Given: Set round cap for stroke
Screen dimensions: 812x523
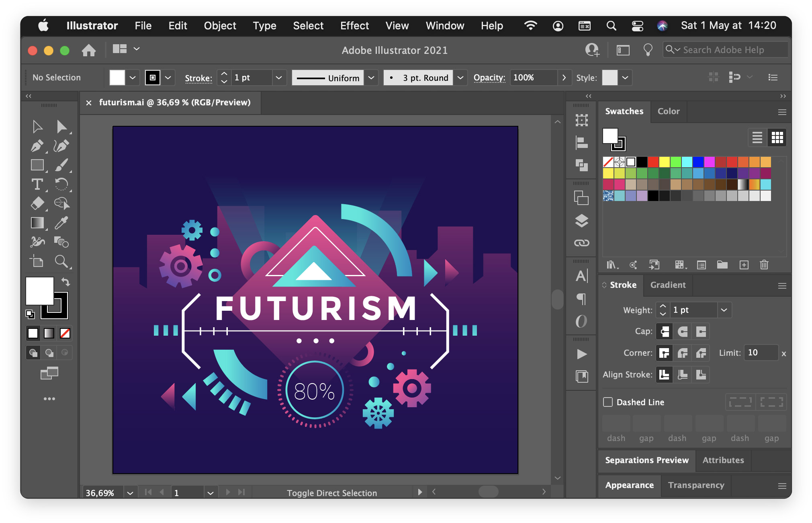Looking at the screenshot, I should [683, 332].
